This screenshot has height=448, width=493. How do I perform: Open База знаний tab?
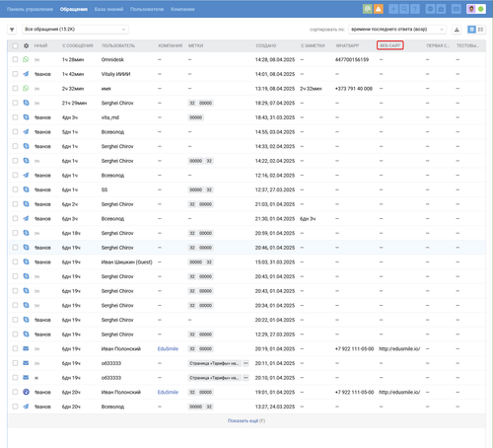point(108,9)
